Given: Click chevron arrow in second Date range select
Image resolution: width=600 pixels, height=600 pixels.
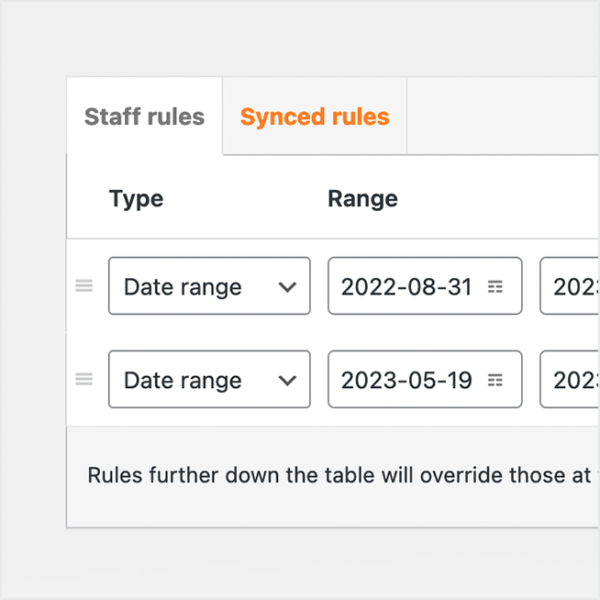Looking at the screenshot, I should point(288,380).
